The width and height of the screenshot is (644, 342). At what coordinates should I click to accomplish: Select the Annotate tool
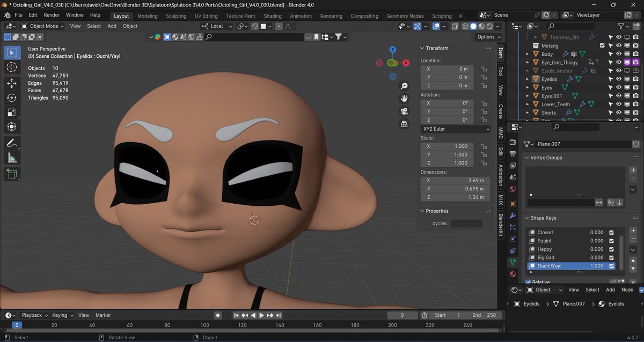[x=11, y=143]
